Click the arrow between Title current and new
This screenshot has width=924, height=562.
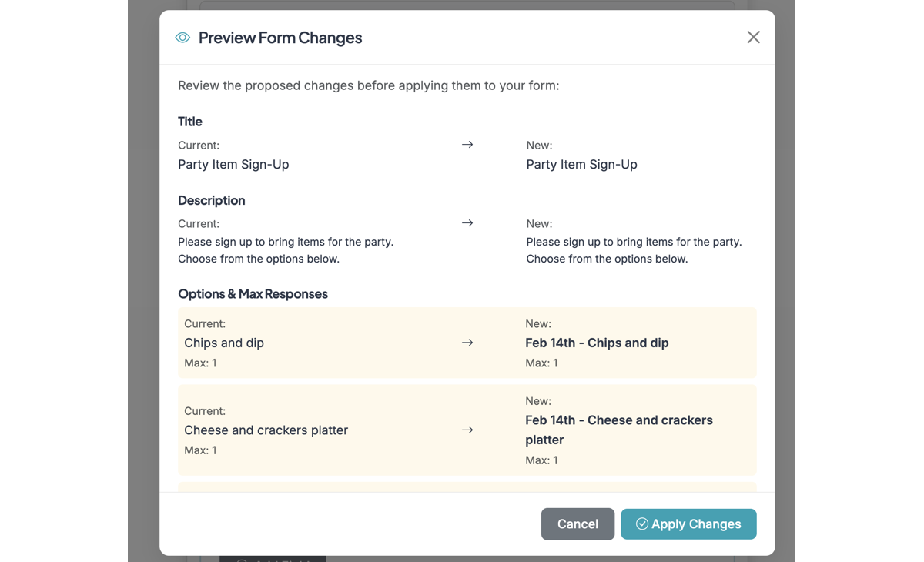467,144
